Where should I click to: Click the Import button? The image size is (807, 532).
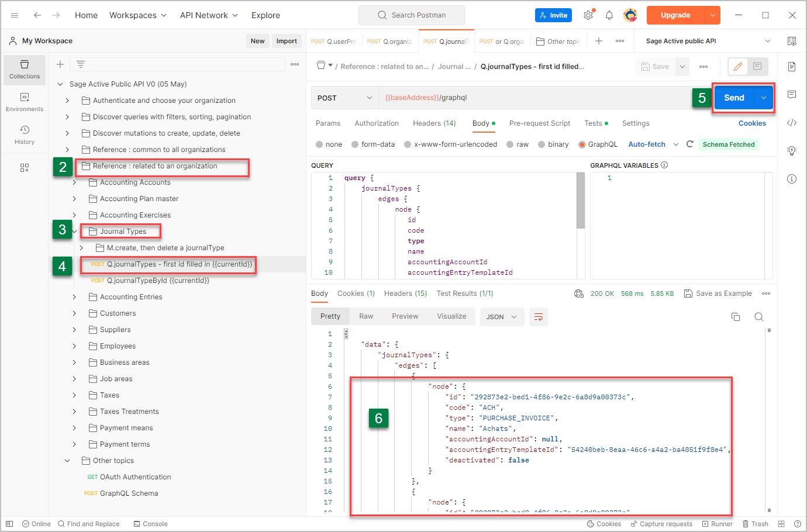tap(287, 41)
